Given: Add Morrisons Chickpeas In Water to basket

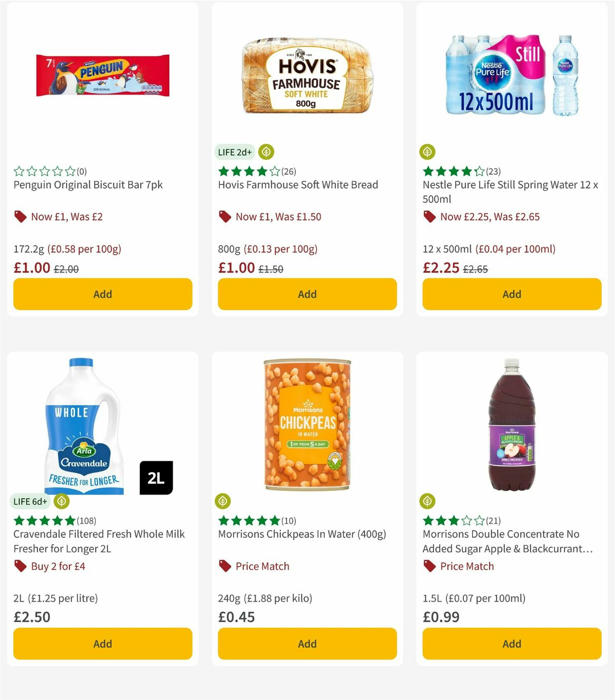Looking at the screenshot, I should click(307, 643).
